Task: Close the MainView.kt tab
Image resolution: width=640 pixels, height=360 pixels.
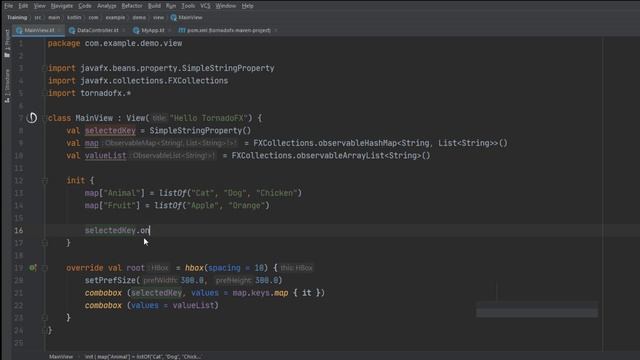Action: pyautogui.click(x=60, y=30)
